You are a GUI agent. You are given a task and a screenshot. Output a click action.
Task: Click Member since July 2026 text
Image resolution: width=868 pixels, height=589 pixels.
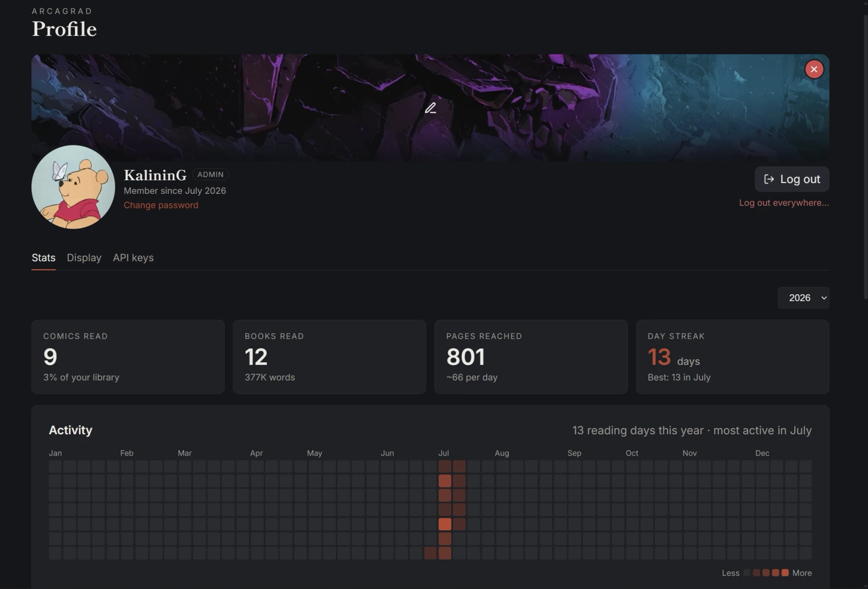pos(175,191)
